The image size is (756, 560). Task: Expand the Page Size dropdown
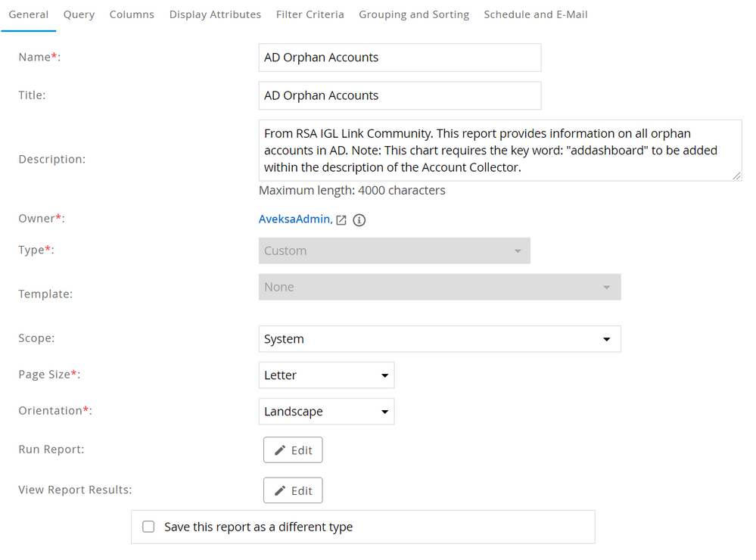click(326, 375)
